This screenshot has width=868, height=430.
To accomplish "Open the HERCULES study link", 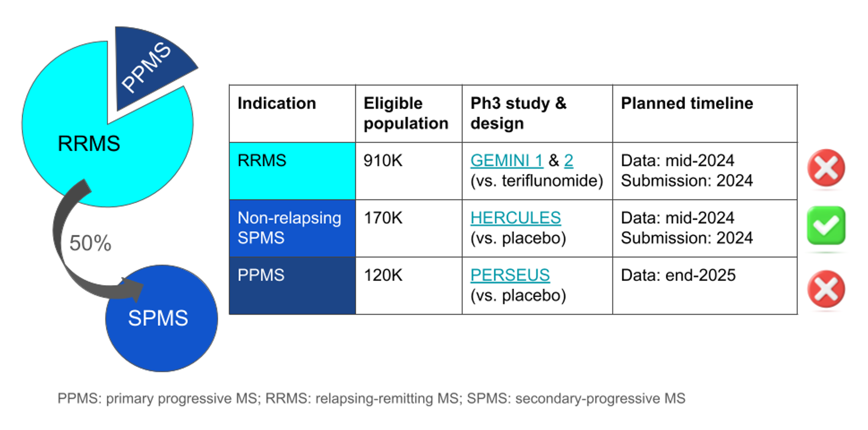I will pos(515,218).
